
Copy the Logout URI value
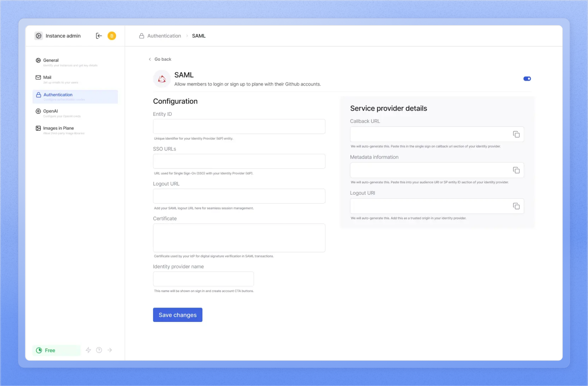click(516, 206)
